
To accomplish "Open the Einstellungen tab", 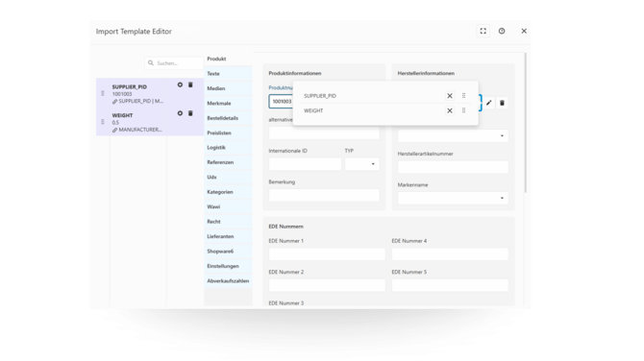I will [x=229, y=266].
